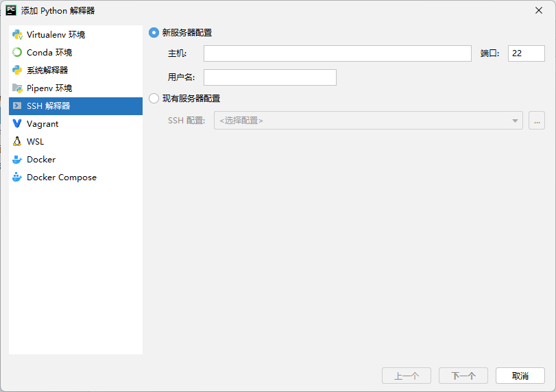This screenshot has height=392, width=556.
Task: Select the SSH 解释器 entry label
Action: point(49,106)
